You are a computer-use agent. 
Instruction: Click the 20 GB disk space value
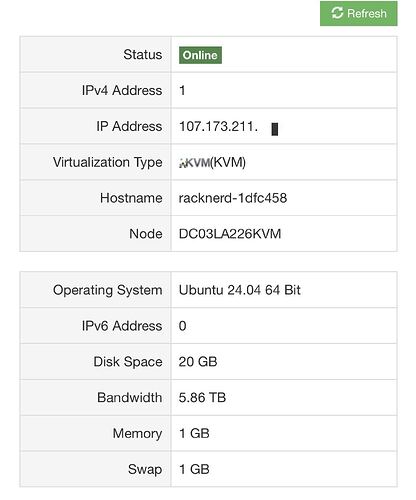click(198, 362)
